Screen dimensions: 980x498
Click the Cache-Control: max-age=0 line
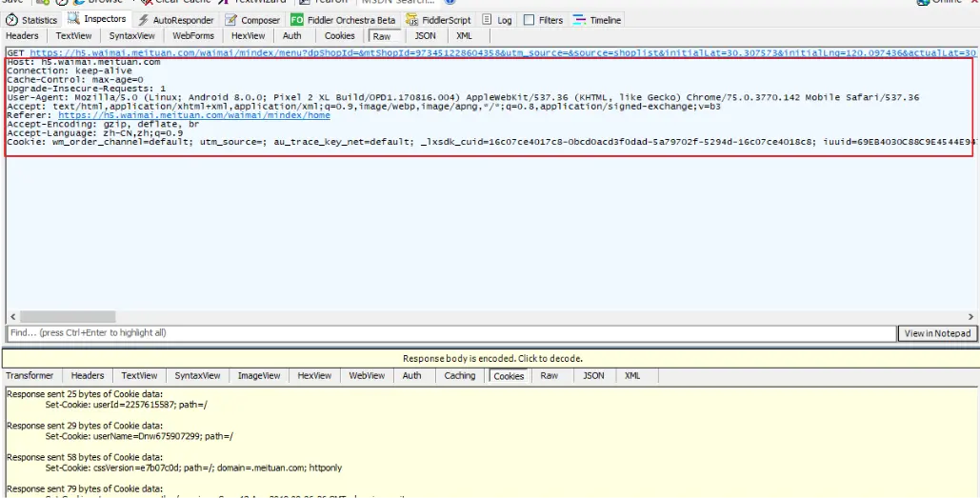(x=75, y=79)
